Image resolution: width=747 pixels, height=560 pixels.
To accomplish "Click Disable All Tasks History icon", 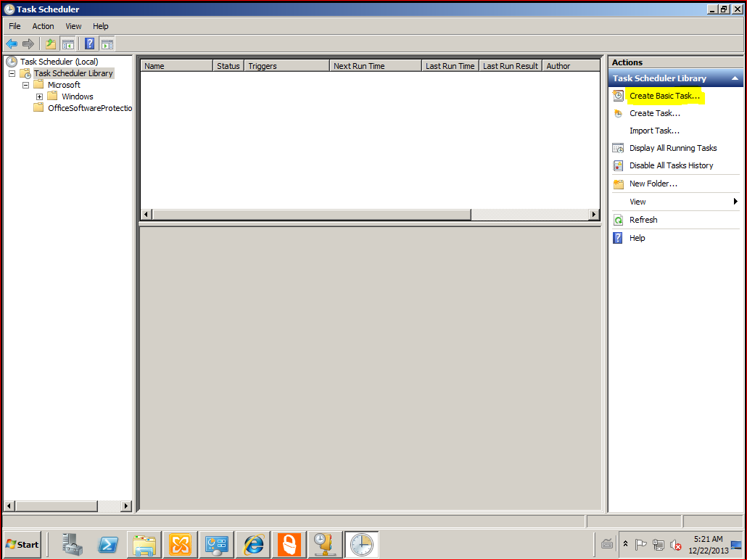I will (x=618, y=165).
